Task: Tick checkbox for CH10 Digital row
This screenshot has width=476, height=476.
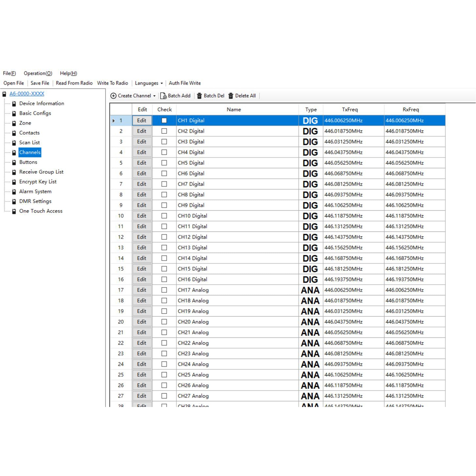Action: [x=164, y=216]
